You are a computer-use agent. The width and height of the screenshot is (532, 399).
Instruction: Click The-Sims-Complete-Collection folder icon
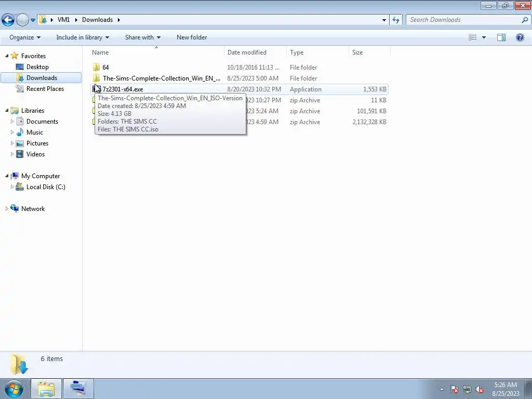[96, 78]
